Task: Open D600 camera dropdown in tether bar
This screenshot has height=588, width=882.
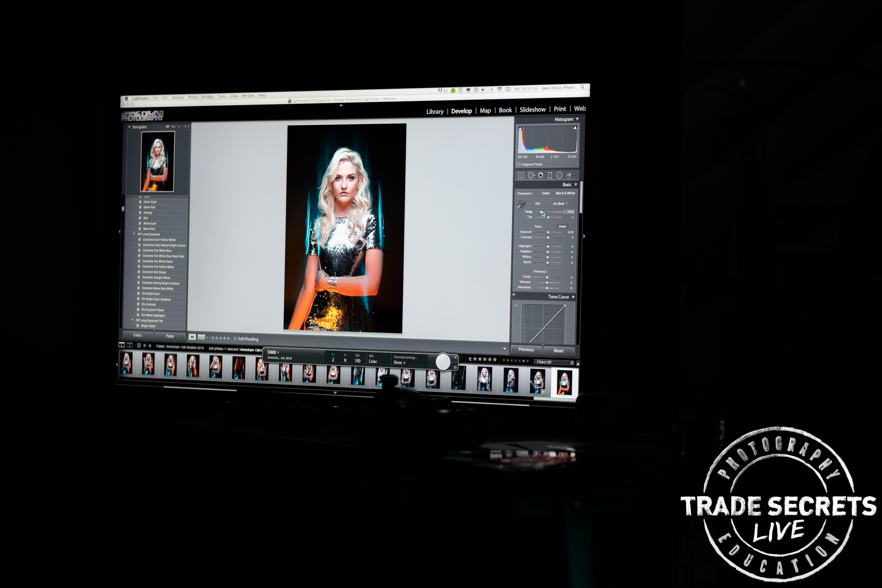Action: pyautogui.click(x=273, y=352)
